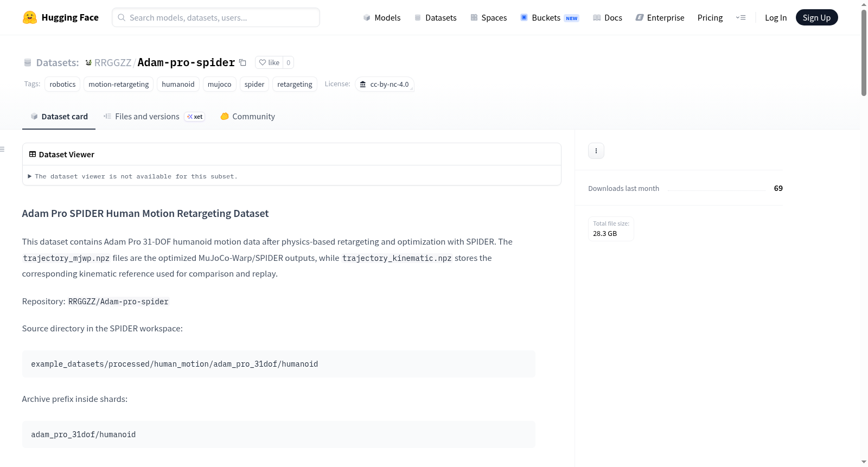Click the RRGGZZ user avatar icon
This screenshot has height=467, width=868.
tap(88, 62)
